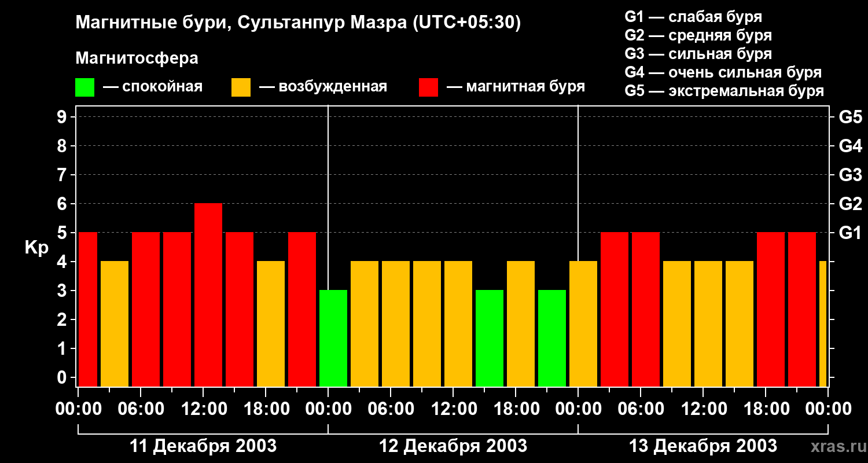This screenshot has height=463, width=868.
Task: Click the value 3 on the Kp axis
Action: tap(63, 291)
